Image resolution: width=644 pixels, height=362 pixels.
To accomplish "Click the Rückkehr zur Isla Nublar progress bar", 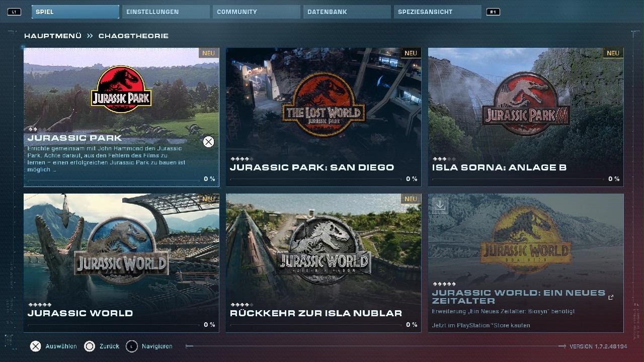I will coord(316,325).
